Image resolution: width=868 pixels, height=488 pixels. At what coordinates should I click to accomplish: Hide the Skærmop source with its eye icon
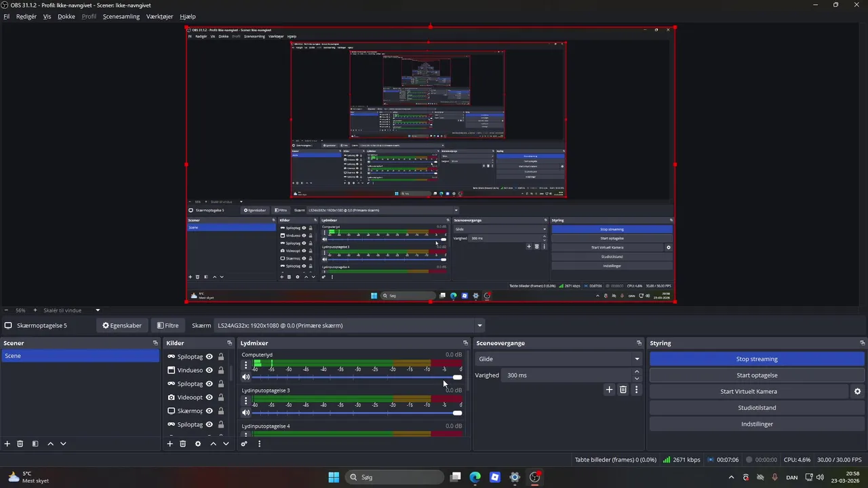pos(210,411)
